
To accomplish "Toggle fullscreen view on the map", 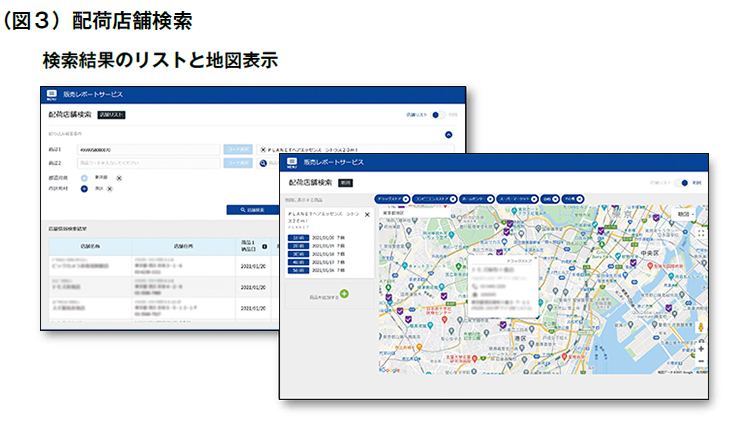I will (x=701, y=233).
